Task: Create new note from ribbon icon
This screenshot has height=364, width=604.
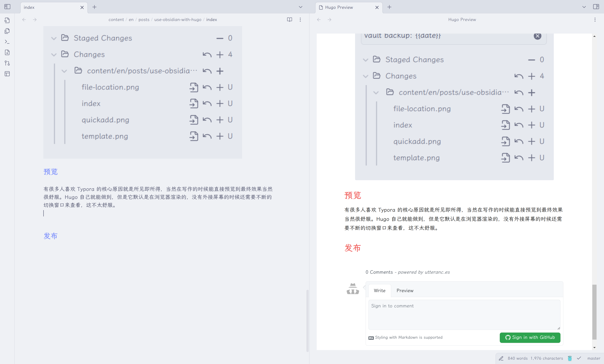Action: (x=7, y=52)
